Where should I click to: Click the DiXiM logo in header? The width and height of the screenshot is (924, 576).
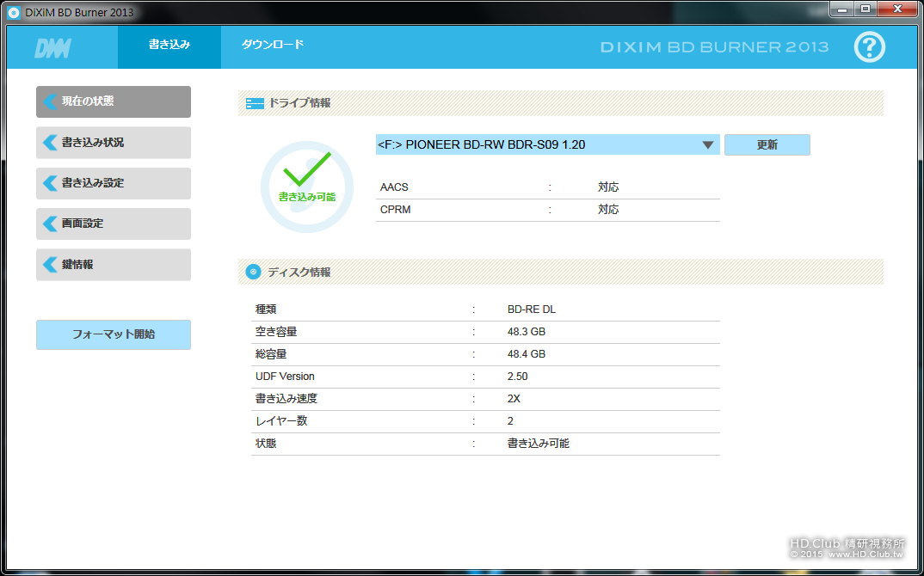[x=53, y=48]
